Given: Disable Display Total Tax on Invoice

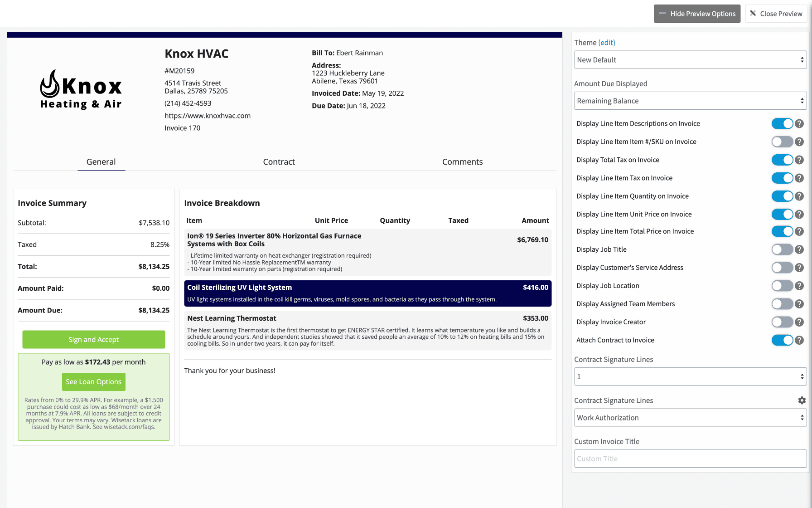Looking at the screenshot, I should [783, 160].
